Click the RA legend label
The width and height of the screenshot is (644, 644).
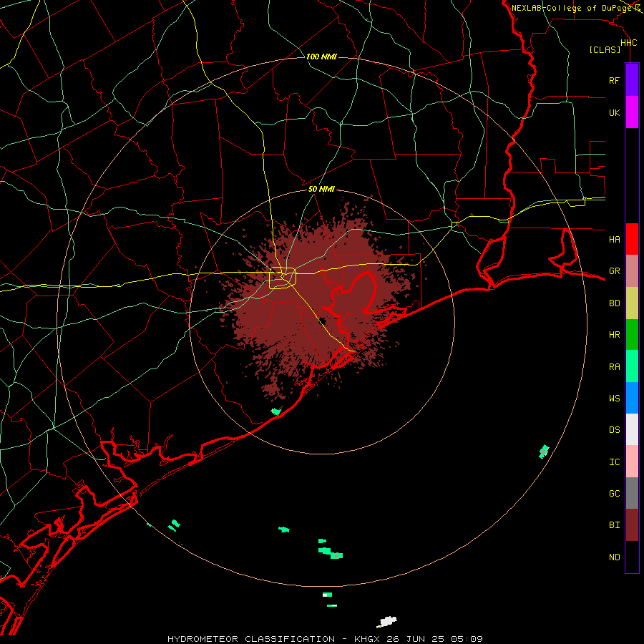pyautogui.click(x=614, y=367)
